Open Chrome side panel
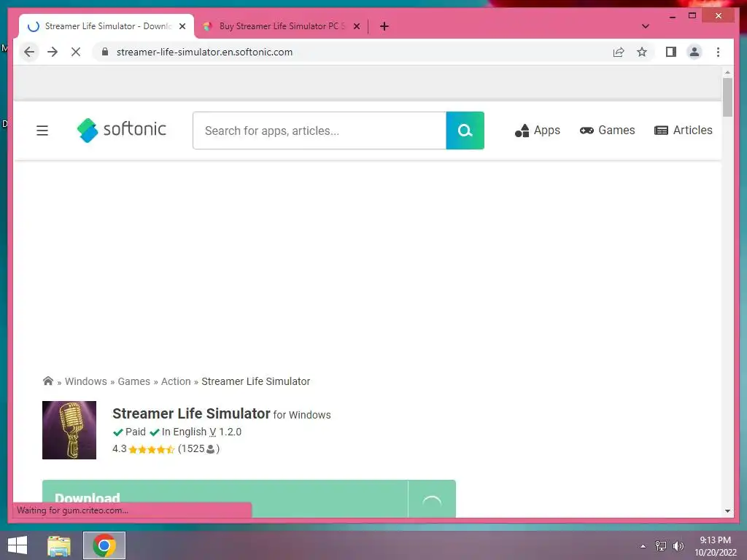This screenshot has width=747, height=560. coord(671,52)
